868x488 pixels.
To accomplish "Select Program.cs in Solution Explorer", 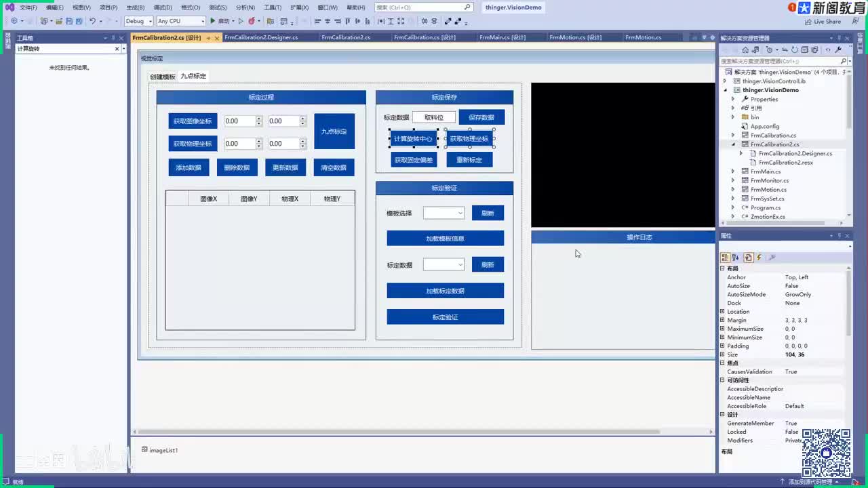I will (x=766, y=207).
